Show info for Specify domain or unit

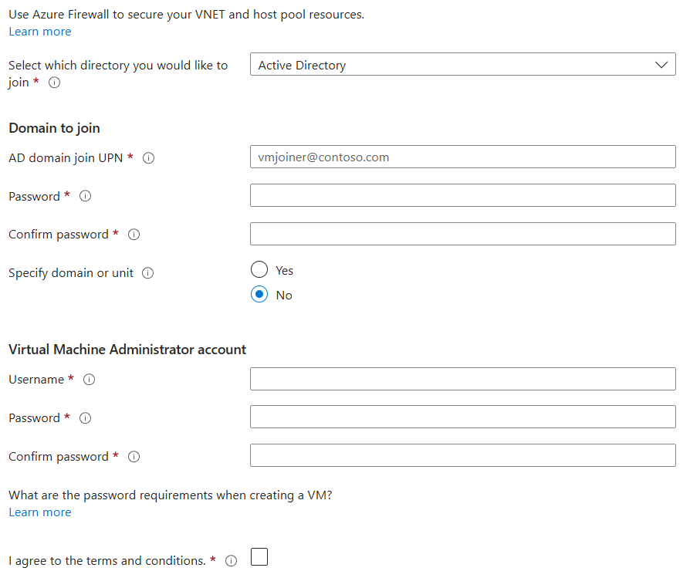[x=148, y=273]
